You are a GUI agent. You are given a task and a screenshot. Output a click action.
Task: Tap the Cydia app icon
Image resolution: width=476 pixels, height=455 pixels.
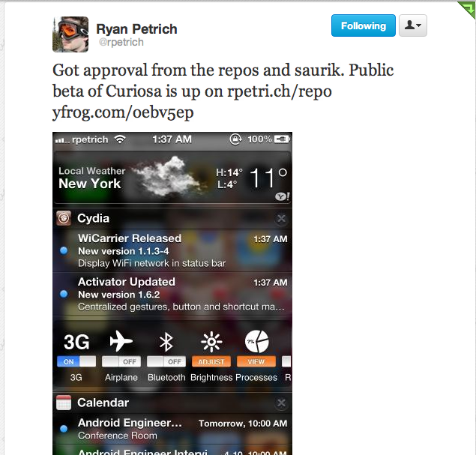(64, 218)
